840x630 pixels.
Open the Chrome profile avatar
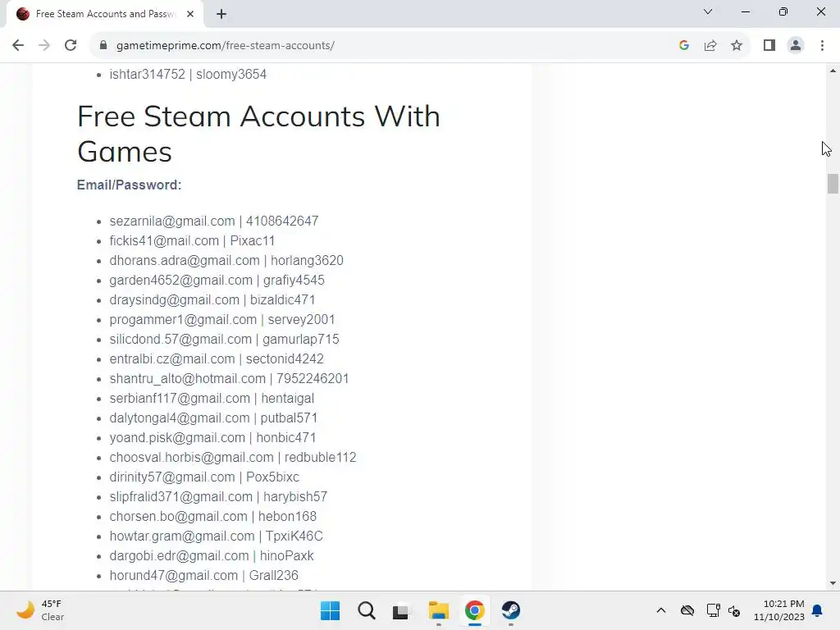coord(796,46)
